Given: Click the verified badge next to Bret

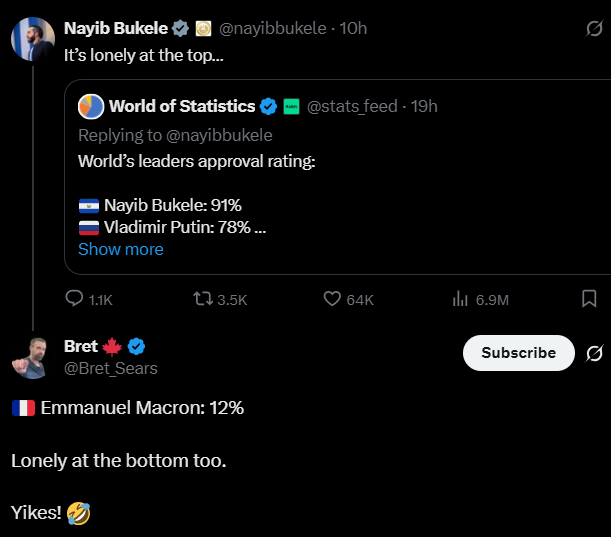Looking at the screenshot, I should coord(137,346).
